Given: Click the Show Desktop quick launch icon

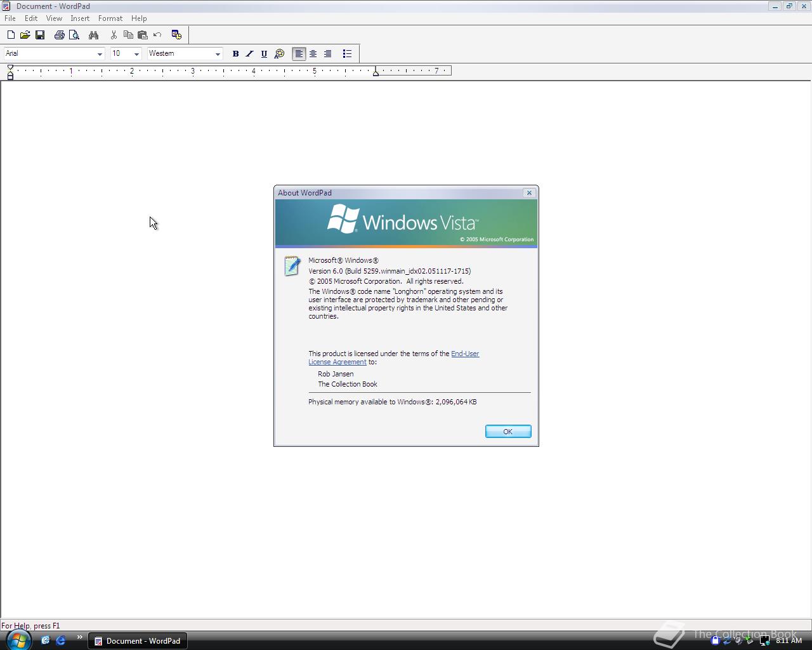Looking at the screenshot, I should (46, 640).
